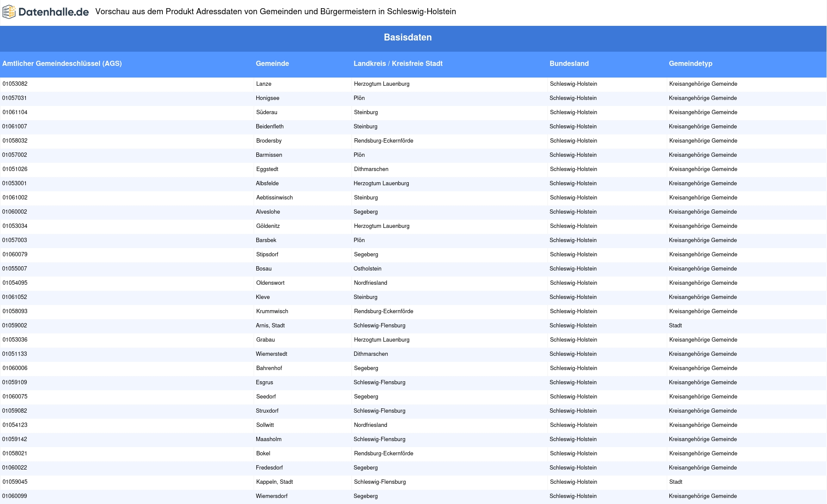Open the Datenhalle.de brand link
The height and width of the screenshot is (504, 827).
(x=46, y=12)
